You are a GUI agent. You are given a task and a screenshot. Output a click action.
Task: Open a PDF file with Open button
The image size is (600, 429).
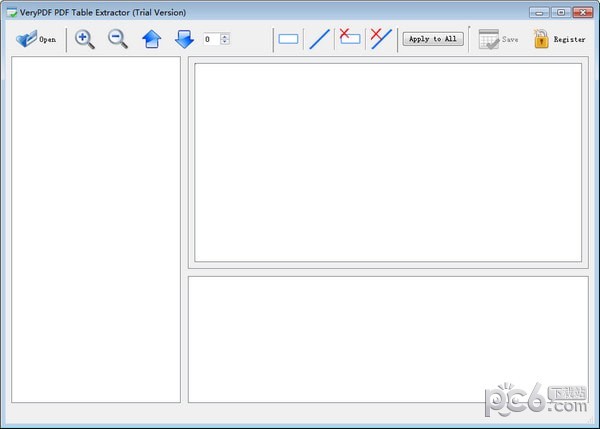point(36,39)
